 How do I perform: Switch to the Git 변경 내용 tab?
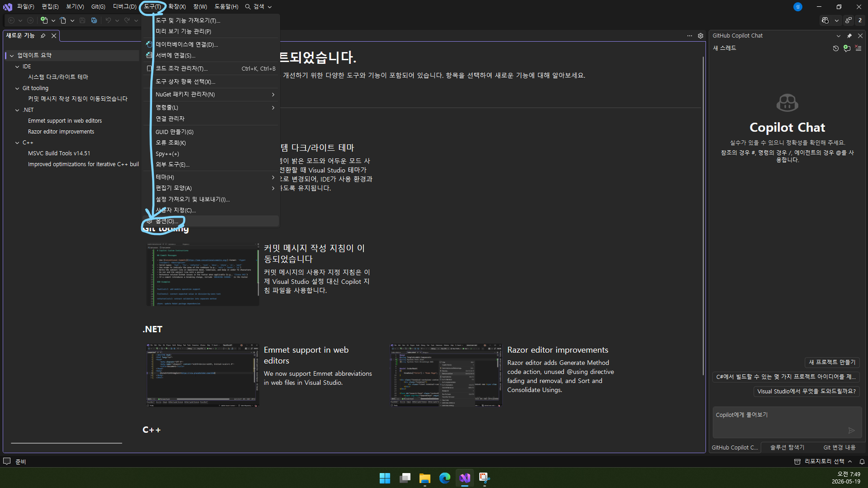click(x=839, y=448)
